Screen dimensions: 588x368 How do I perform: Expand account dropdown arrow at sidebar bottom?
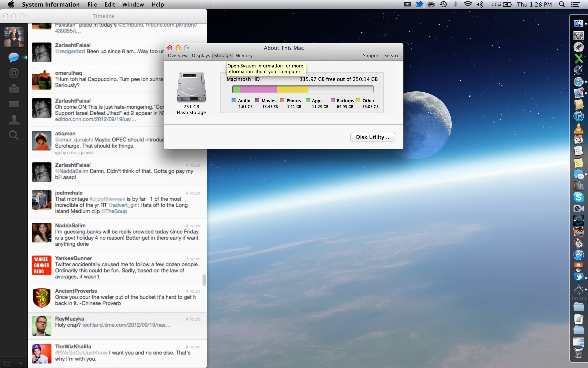20,363
